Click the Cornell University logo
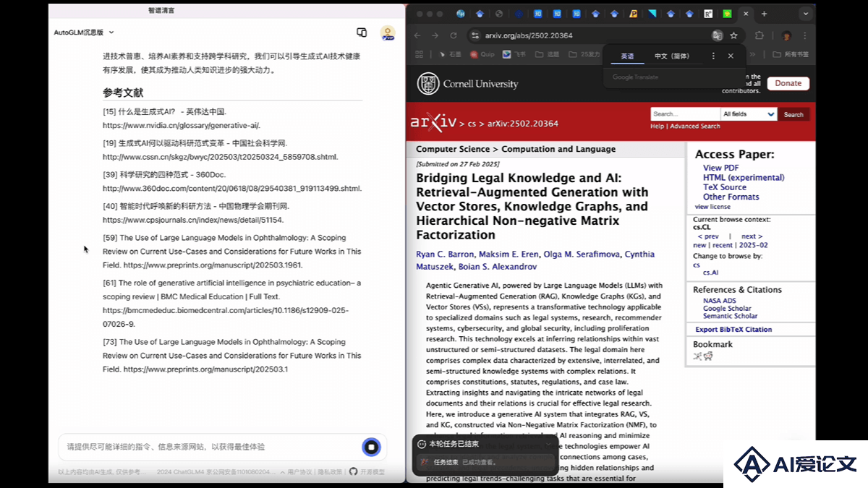The image size is (868, 488). (x=468, y=84)
